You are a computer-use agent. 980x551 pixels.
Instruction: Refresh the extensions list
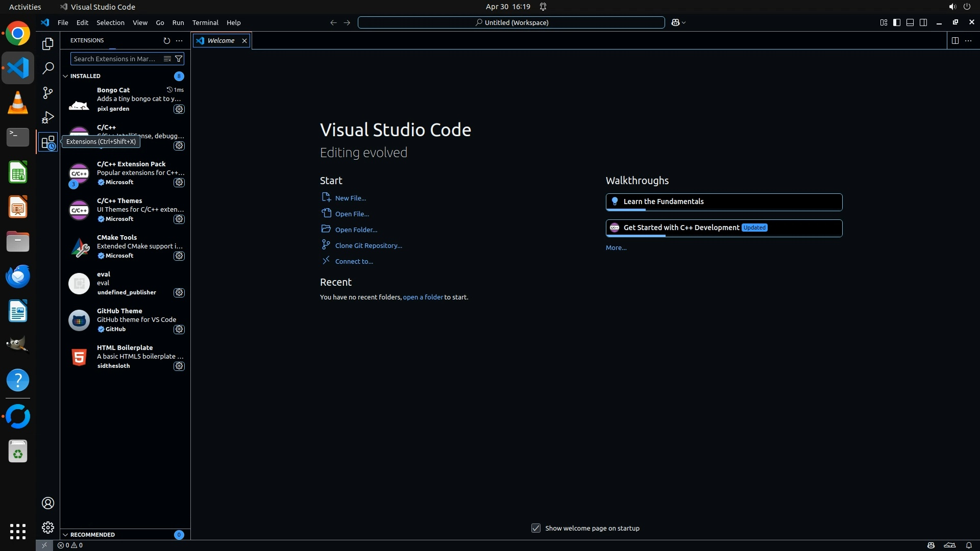click(166, 40)
